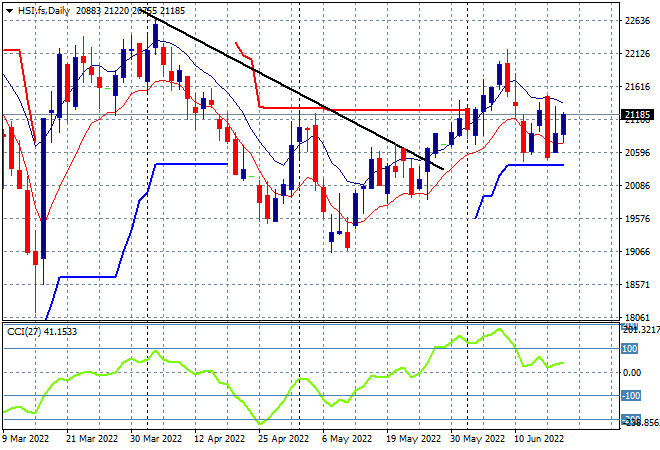
Task: Select the 21 Mar 2022 date label
Action: tap(92, 439)
